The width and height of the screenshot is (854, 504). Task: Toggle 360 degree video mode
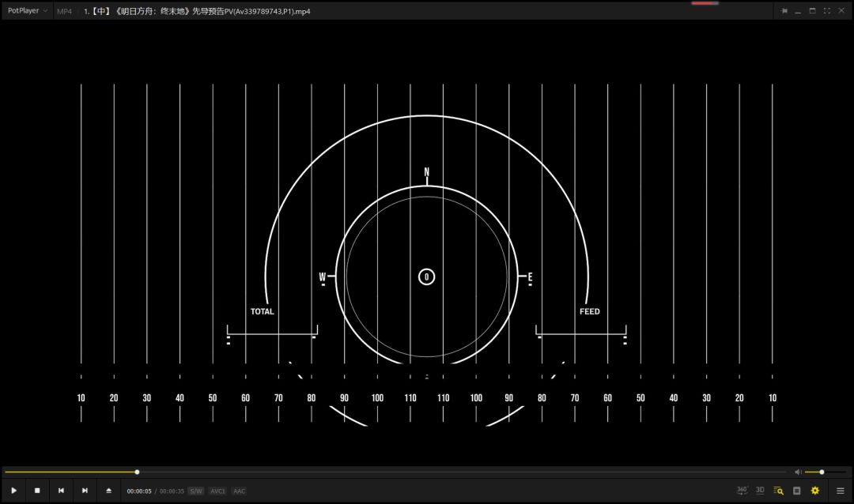pos(742,491)
